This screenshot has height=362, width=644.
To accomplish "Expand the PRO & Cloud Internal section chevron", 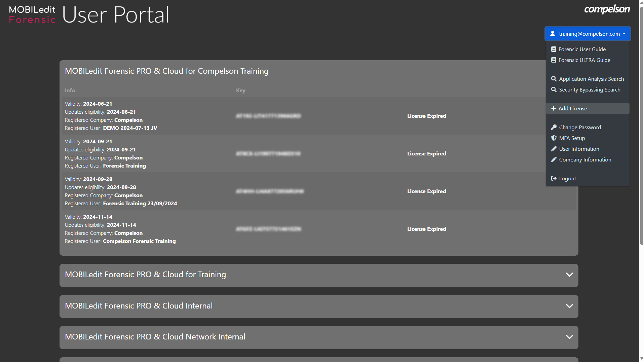I will point(569,306).
